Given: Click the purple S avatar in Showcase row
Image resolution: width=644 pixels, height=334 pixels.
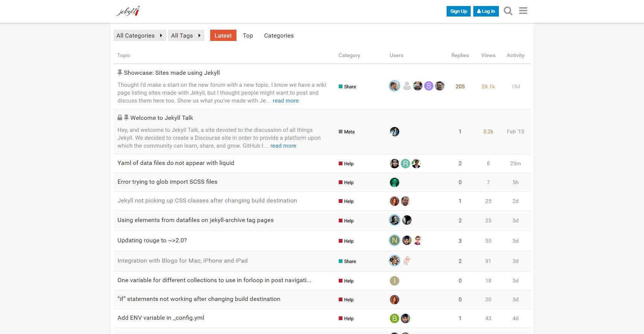Looking at the screenshot, I should coord(429,86).
